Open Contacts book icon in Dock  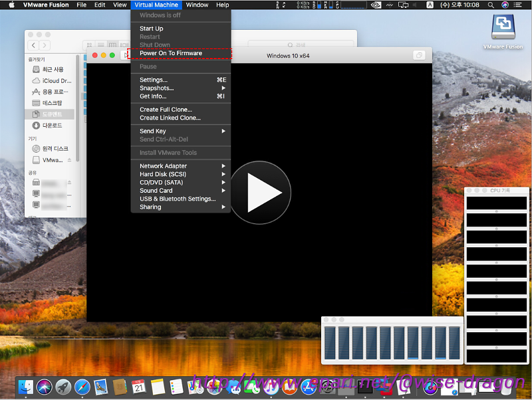click(x=120, y=387)
